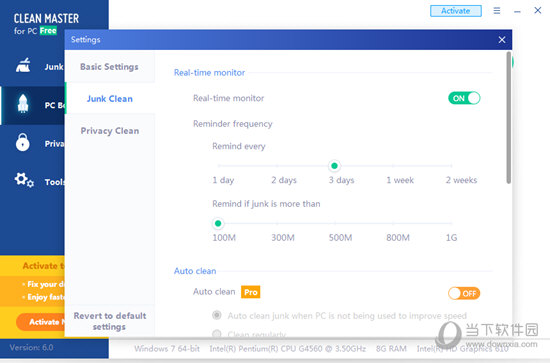The width and height of the screenshot is (550, 363).
Task: Select Clean regularly radio option
Action: click(217, 334)
